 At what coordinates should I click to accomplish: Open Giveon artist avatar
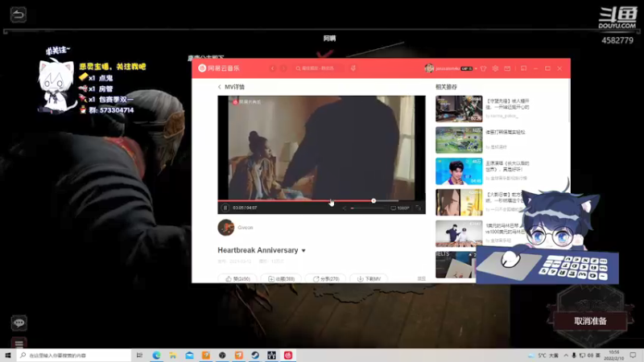tap(226, 228)
